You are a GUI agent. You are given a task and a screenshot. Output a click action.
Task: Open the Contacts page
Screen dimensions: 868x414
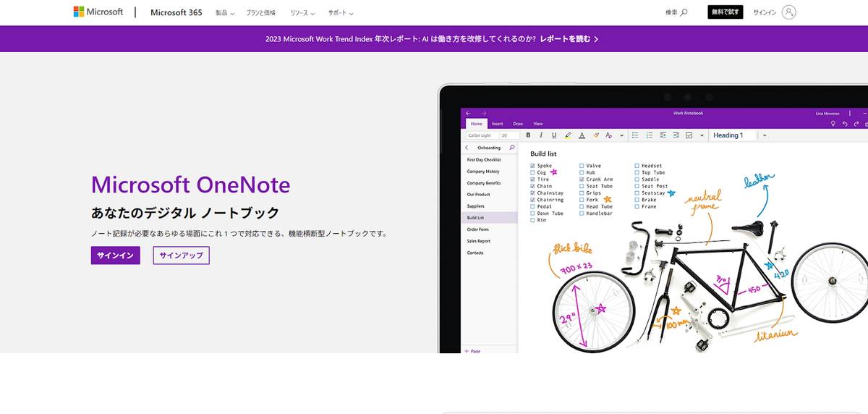click(x=475, y=253)
